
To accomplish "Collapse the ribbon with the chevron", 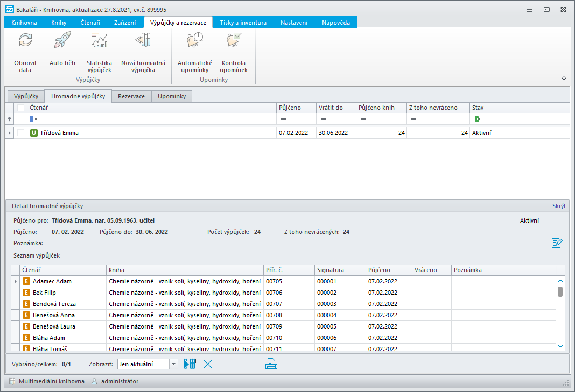I will click(x=564, y=79).
